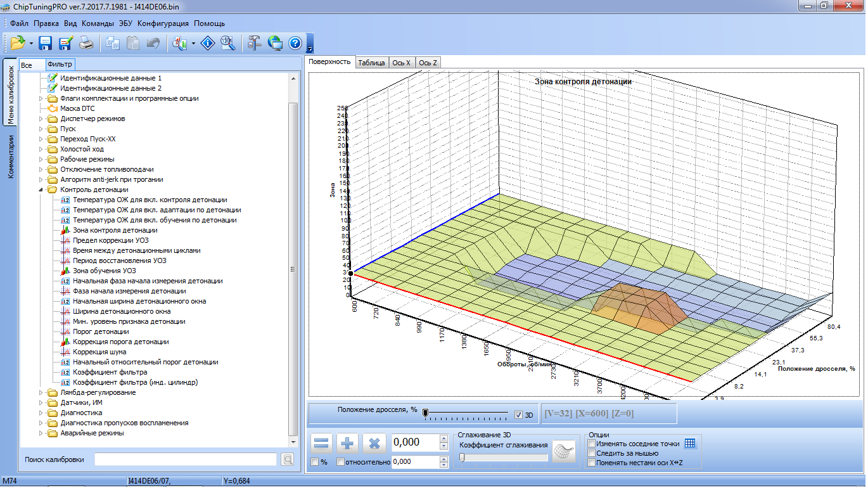Expand the 'Холостой ход' folder
868x488 pixels.
click(42, 149)
